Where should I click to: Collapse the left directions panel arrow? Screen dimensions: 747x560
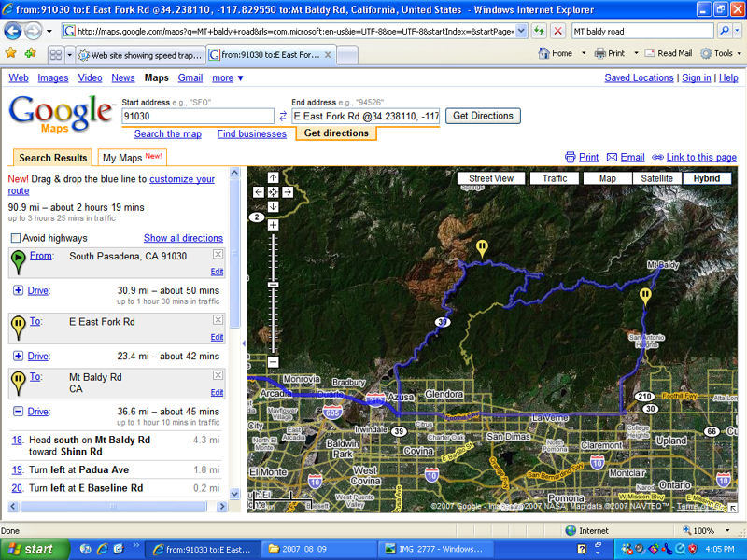[244, 343]
